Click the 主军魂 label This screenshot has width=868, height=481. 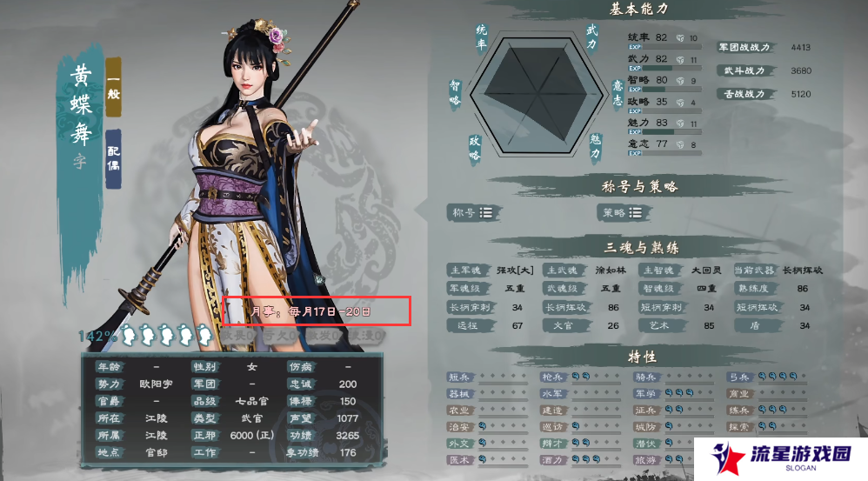click(x=468, y=271)
